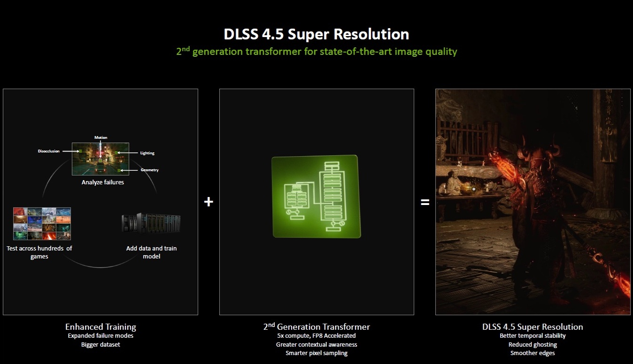Click the "Enhanced Training" heading
The image size is (633, 364).
[x=100, y=327]
